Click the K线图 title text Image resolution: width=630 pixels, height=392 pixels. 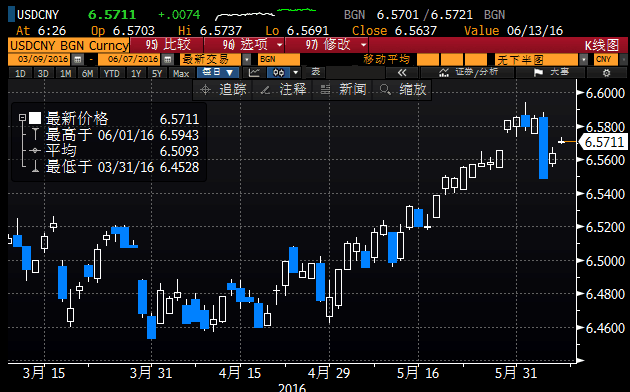[x=602, y=45]
